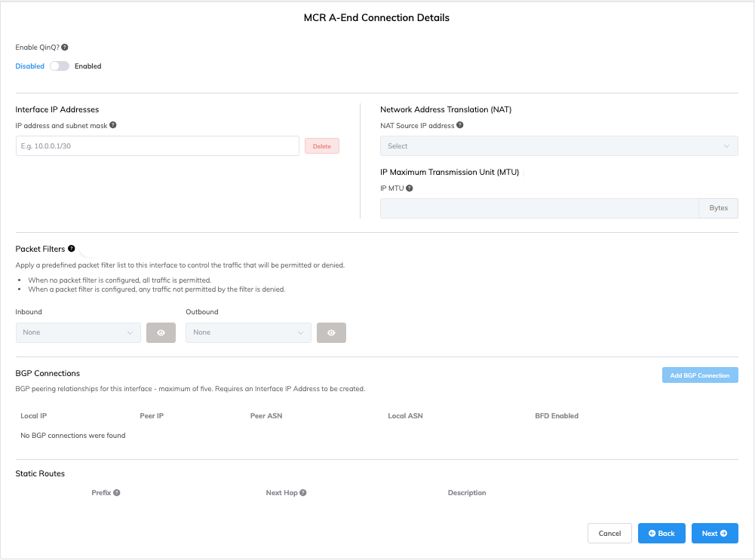The width and height of the screenshot is (755, 560).
Task: Toggle QinQ from Disabled to Enabled
Action: (x=59, y=66)
